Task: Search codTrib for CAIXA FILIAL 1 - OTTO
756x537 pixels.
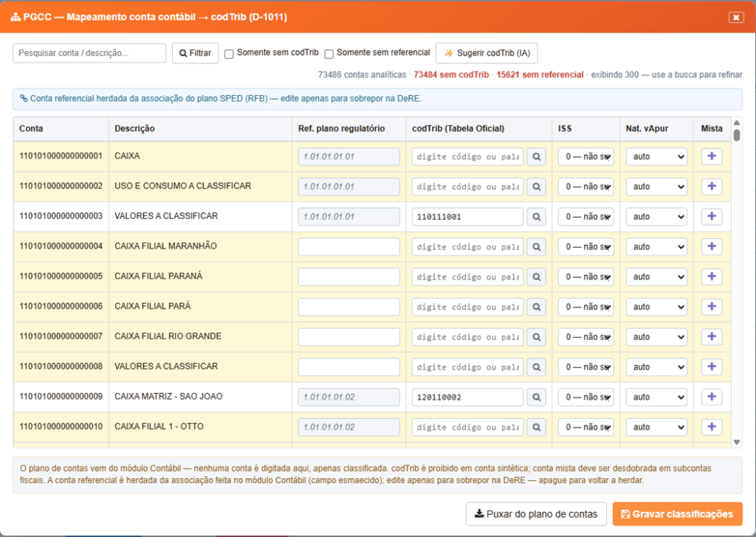Action: click(536, 427)
